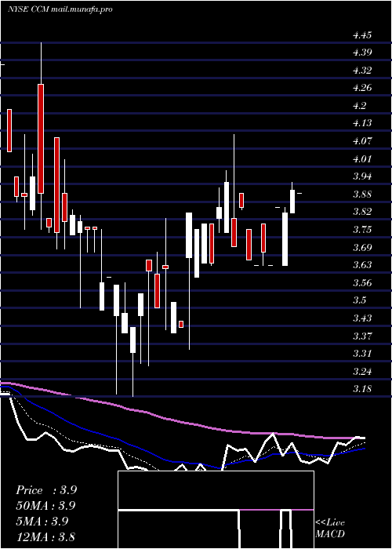Click the 4.07 price axis label

tap(362, 141)
